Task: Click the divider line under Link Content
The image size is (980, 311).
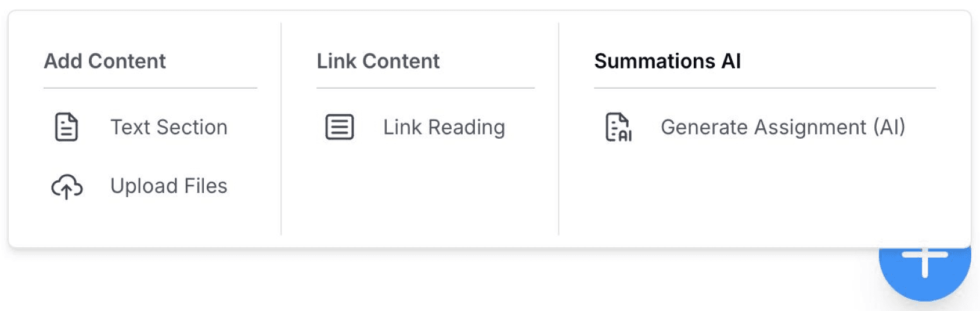Action: point(426,88)
